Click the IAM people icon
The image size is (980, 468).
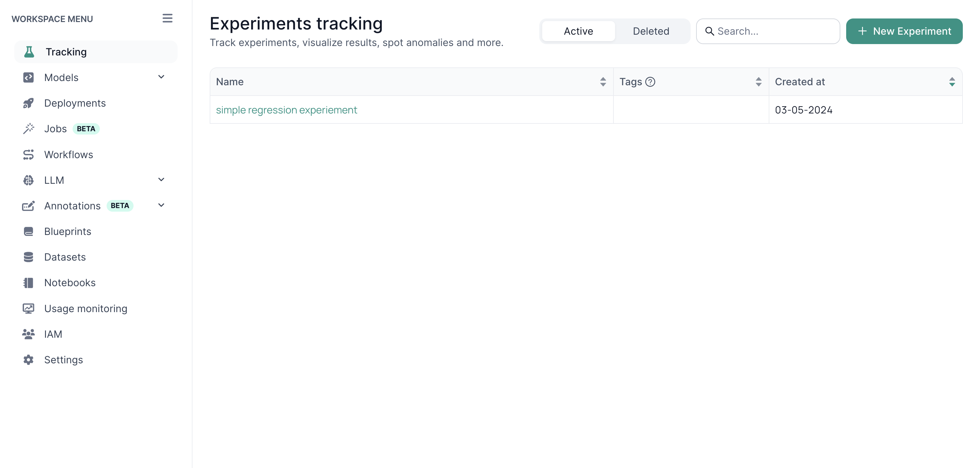tap(29, 334)
